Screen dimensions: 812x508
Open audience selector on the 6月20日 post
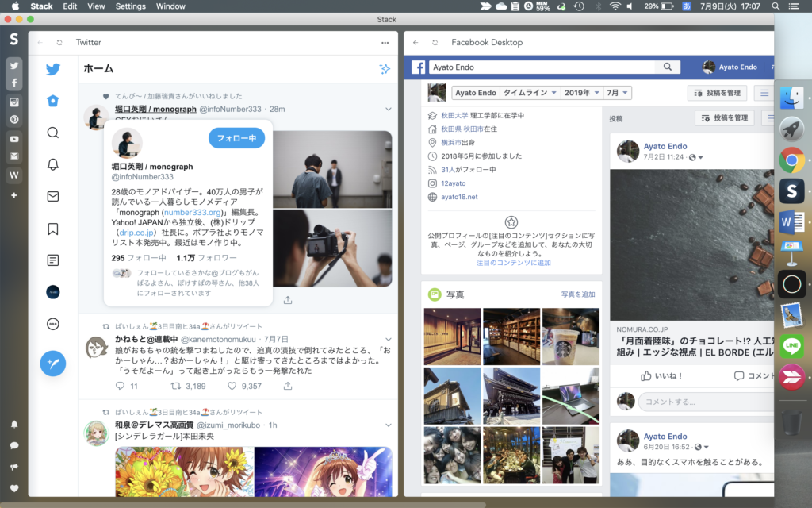coord(702,447)
